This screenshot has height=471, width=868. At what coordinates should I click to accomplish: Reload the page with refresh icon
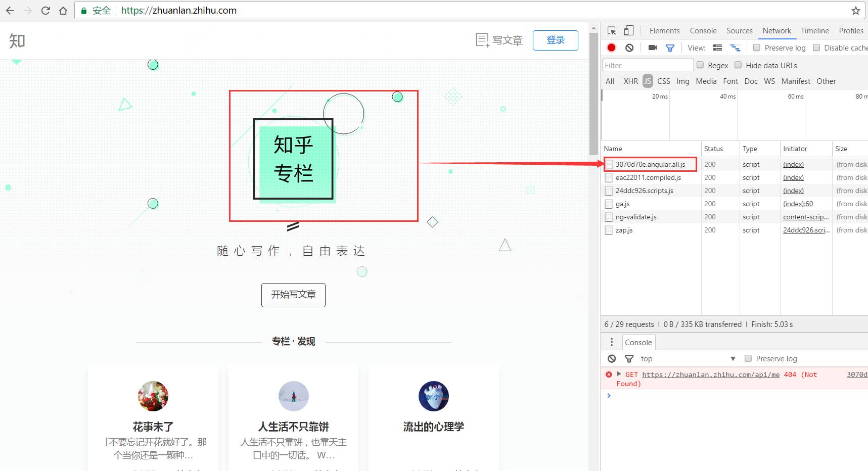[45, 11]
